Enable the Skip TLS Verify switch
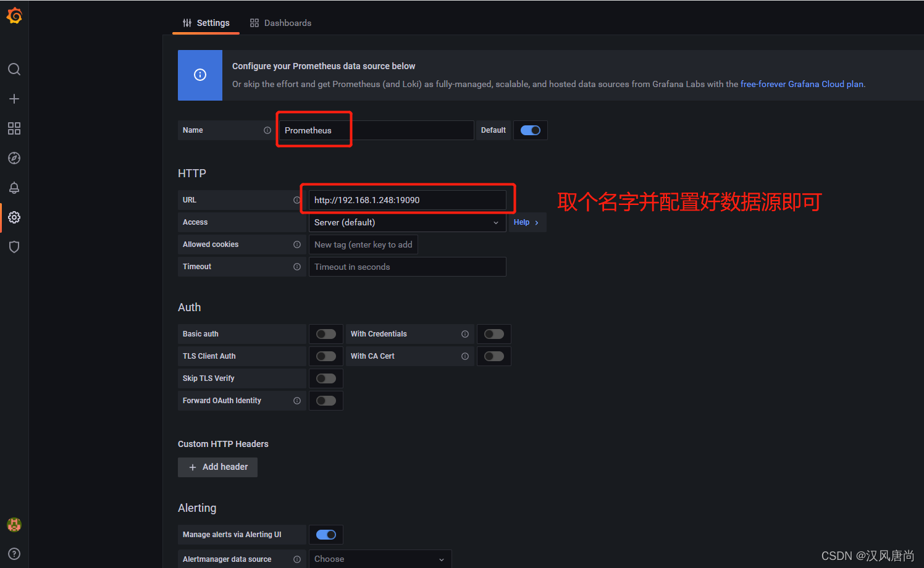 point(326,378)
